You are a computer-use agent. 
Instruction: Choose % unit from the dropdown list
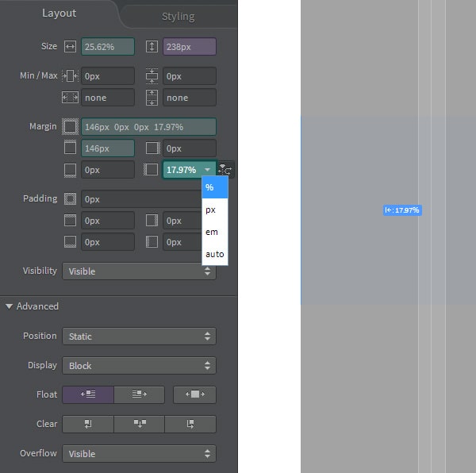click(x=215, y=187)
